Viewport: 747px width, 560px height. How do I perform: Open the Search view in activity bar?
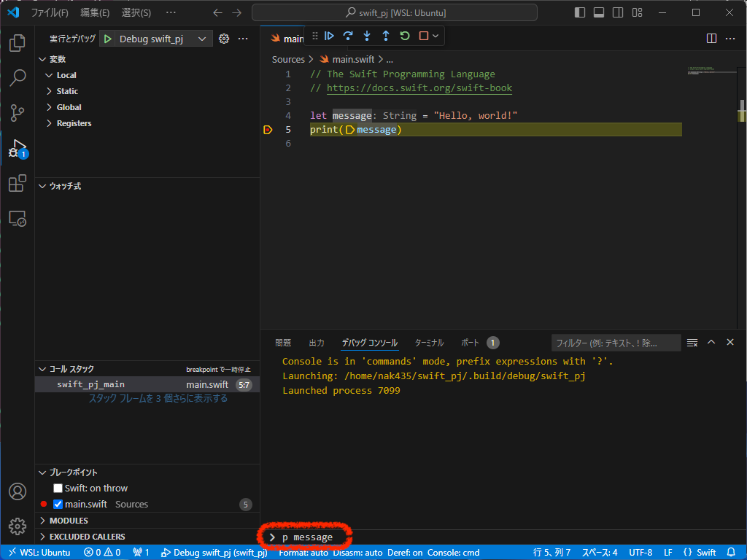[x=18, y=77]
